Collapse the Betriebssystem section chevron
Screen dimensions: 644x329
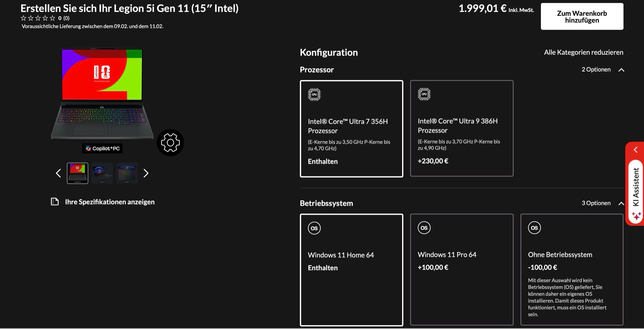[621, 203]
